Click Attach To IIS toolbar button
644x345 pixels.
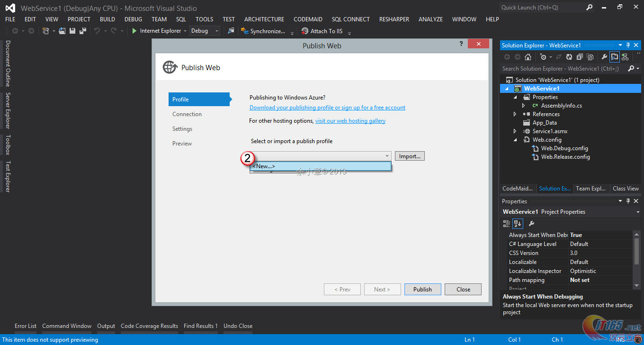[322, 31]
